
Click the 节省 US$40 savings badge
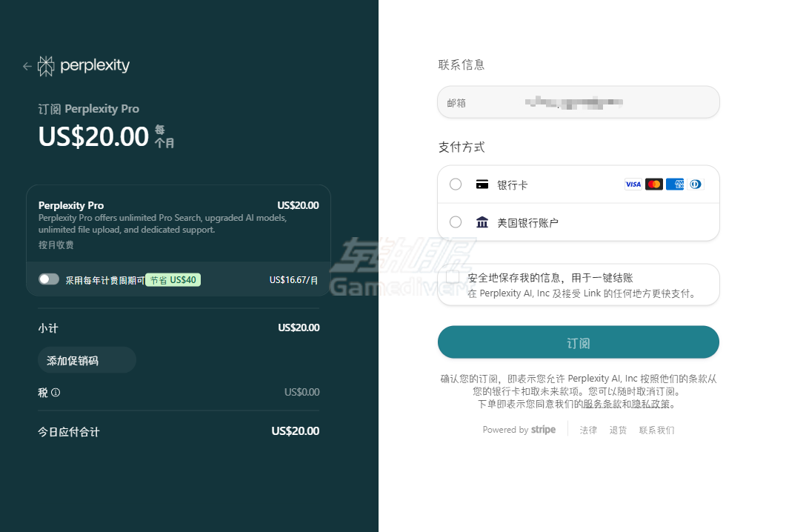coord(173,279)
